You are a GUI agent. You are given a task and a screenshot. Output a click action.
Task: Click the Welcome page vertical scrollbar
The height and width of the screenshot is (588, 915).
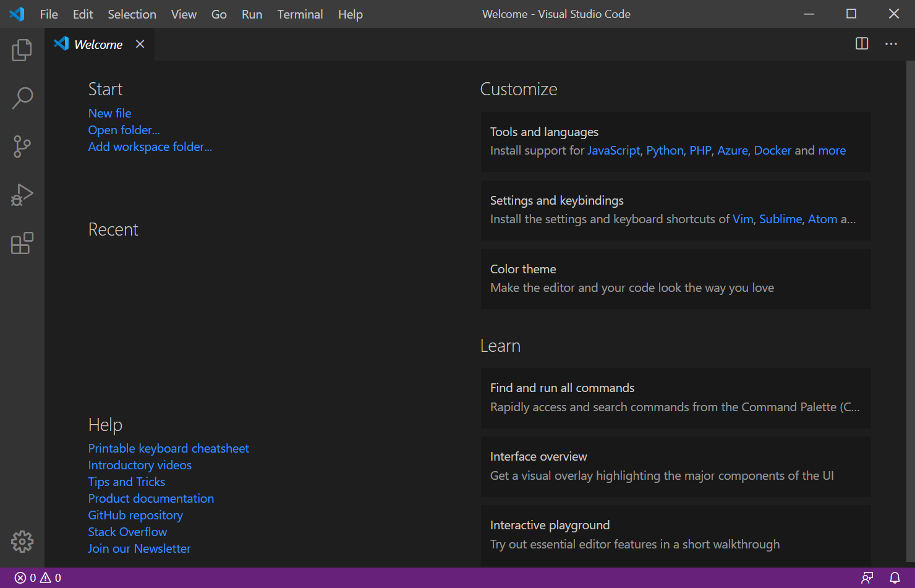910,310
